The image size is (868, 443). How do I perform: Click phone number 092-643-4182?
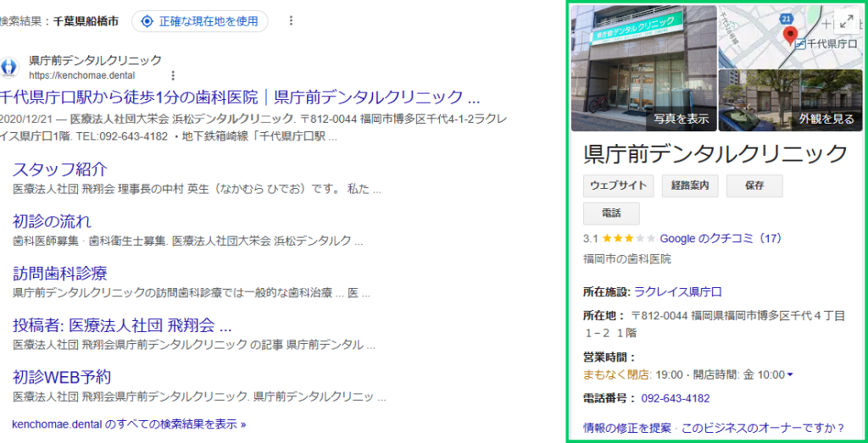coord(675,398)
